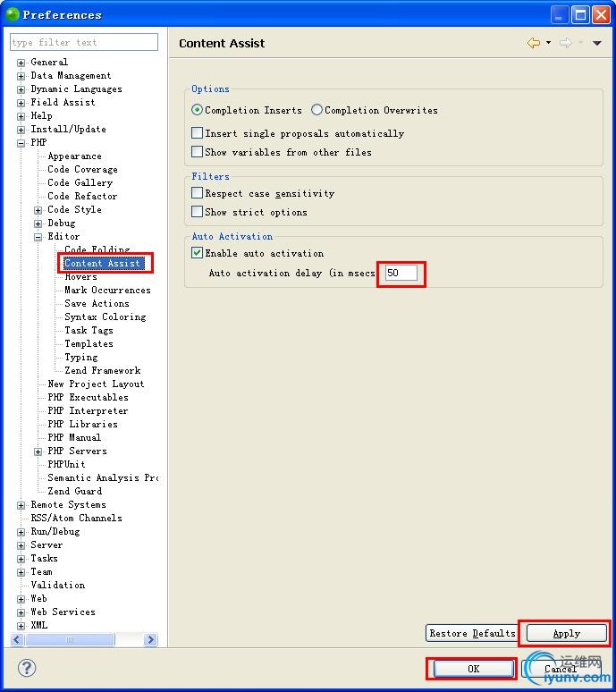Confirm with the OK button

(474, 669)
